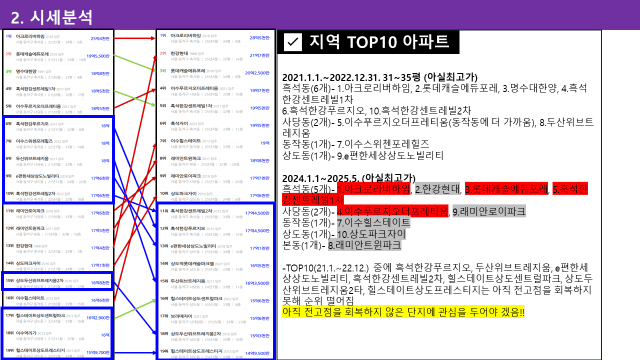Viewport: 640px width, 360px height.
Task: Select the 지역 TOP10 아파트 header banner
Action: [368, 42]
